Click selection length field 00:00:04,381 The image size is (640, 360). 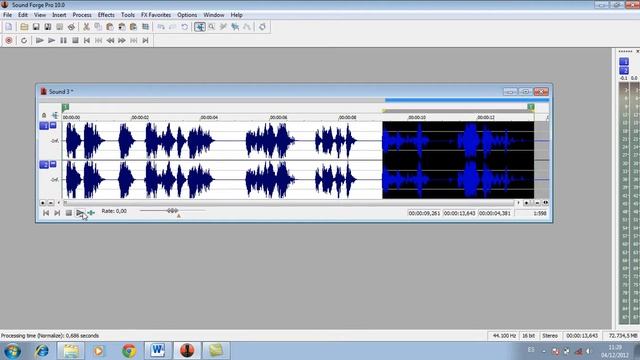(494, 213)
